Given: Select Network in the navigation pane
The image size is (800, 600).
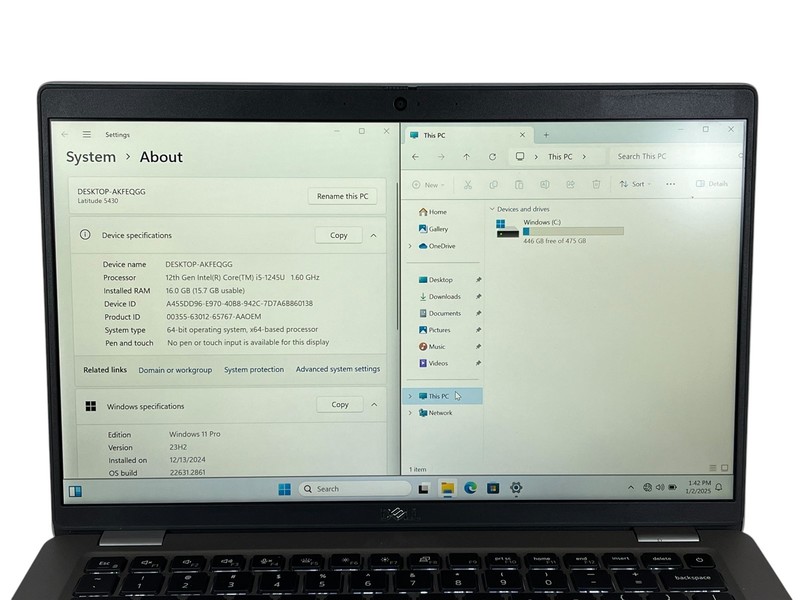Looking at the screenshot, I should click(x=436, y=413).
